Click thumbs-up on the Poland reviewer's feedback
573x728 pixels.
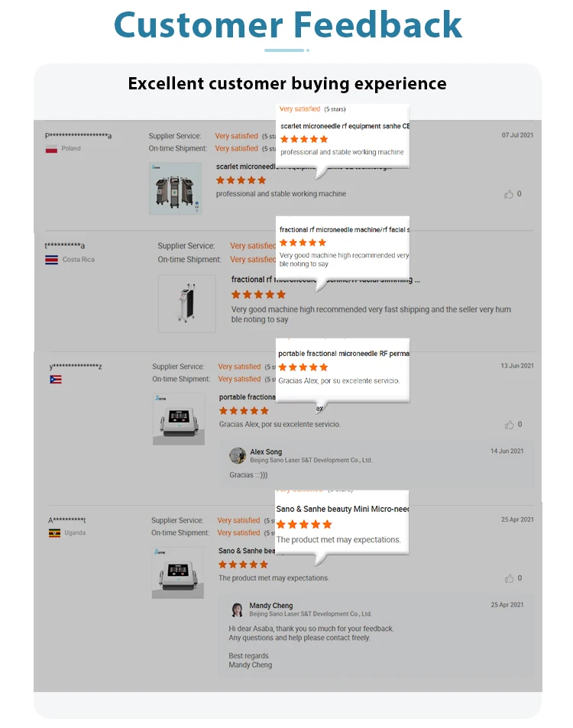pos(509,194)
